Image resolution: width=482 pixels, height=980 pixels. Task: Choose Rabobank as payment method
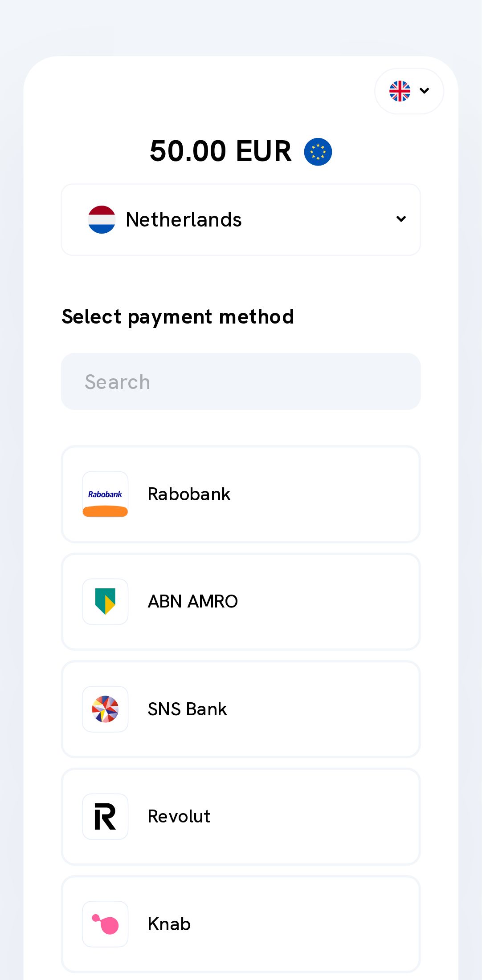pos(241,494)
